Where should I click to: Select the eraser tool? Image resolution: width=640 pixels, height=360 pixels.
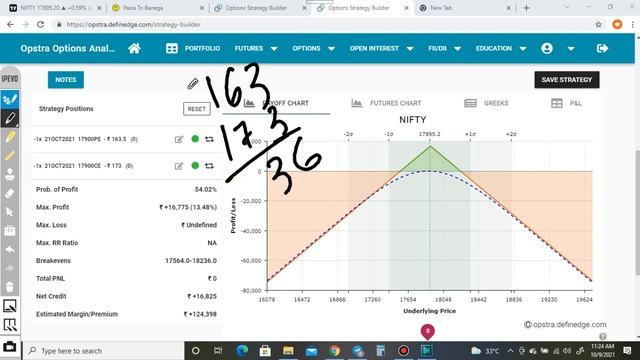[10, 193]
